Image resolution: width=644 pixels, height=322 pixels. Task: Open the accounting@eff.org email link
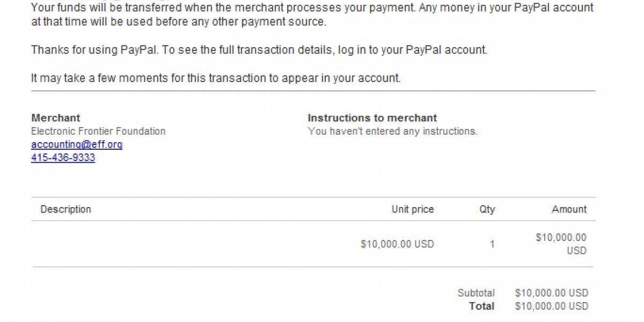[x=77, y=145]
